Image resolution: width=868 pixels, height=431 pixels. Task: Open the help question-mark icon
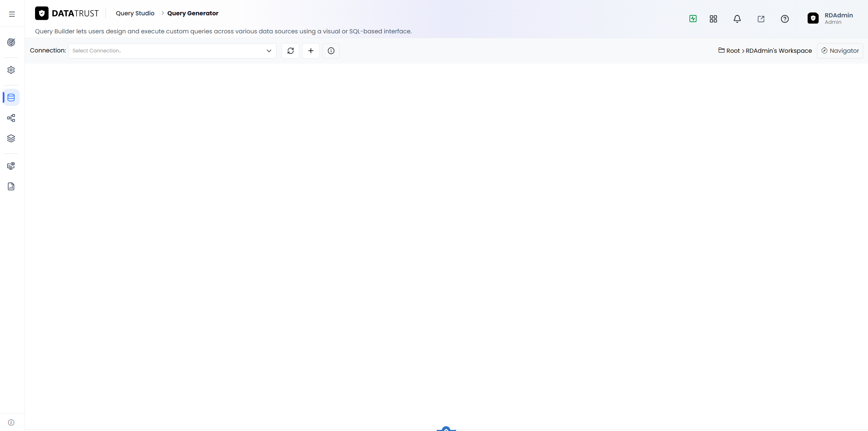pyautogui.click(x=785, y=19)
